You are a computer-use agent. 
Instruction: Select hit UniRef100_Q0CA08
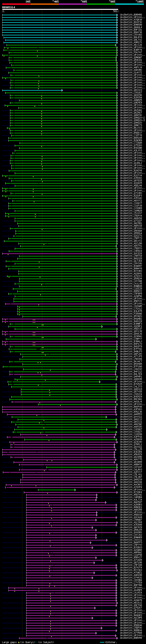coord(131,517)
